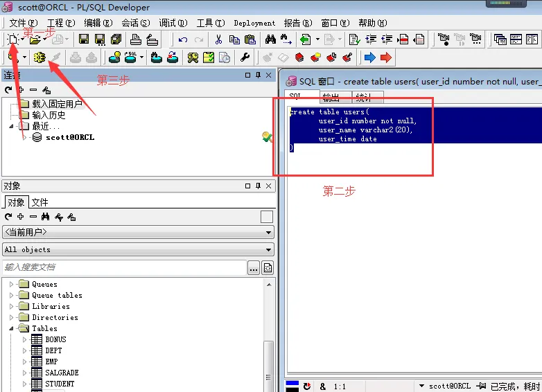
Task: Select the EMP table in tree
Action: pyautogui.click(x=51, y=362)
